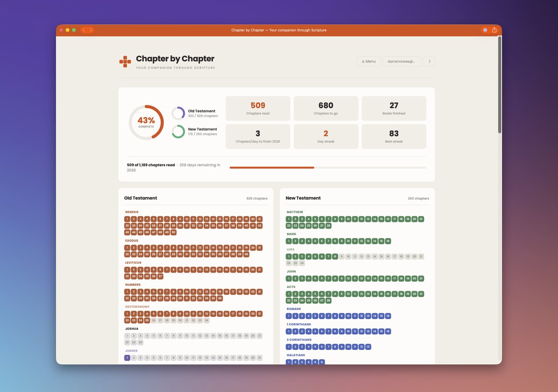Toggle Mark chapter 16

388,241
